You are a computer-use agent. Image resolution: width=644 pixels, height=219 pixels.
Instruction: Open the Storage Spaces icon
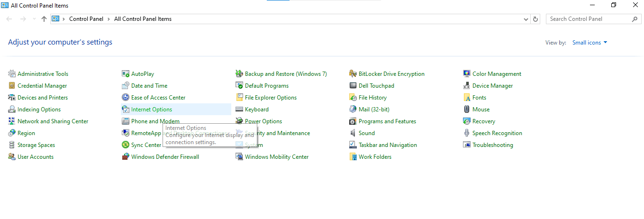(x=12, y=145)
